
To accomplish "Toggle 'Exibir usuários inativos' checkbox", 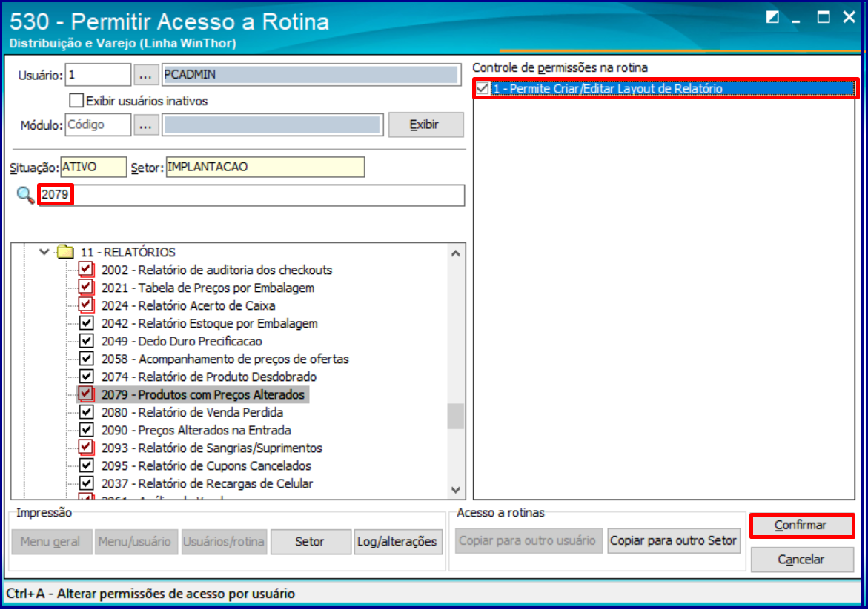I will coord(76,100).
